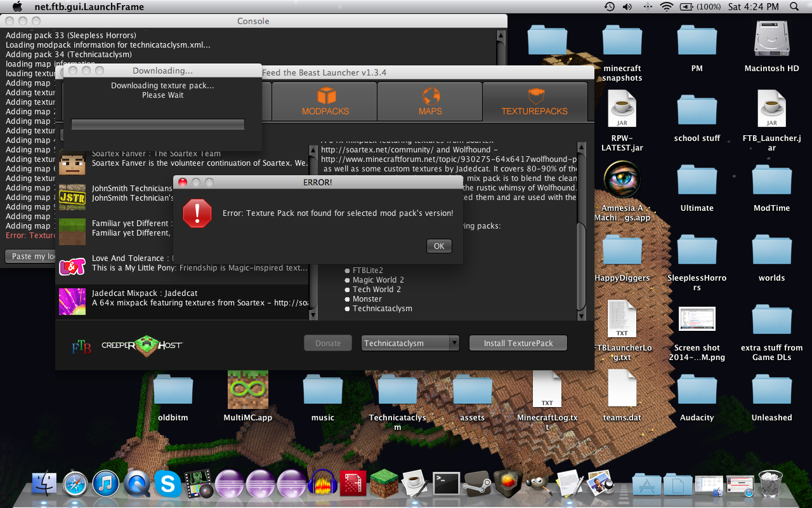Open net.ftb.gui.LaunchFrame application menu
This screenshot has width=812, height=508.
click(x=89, y=7)
